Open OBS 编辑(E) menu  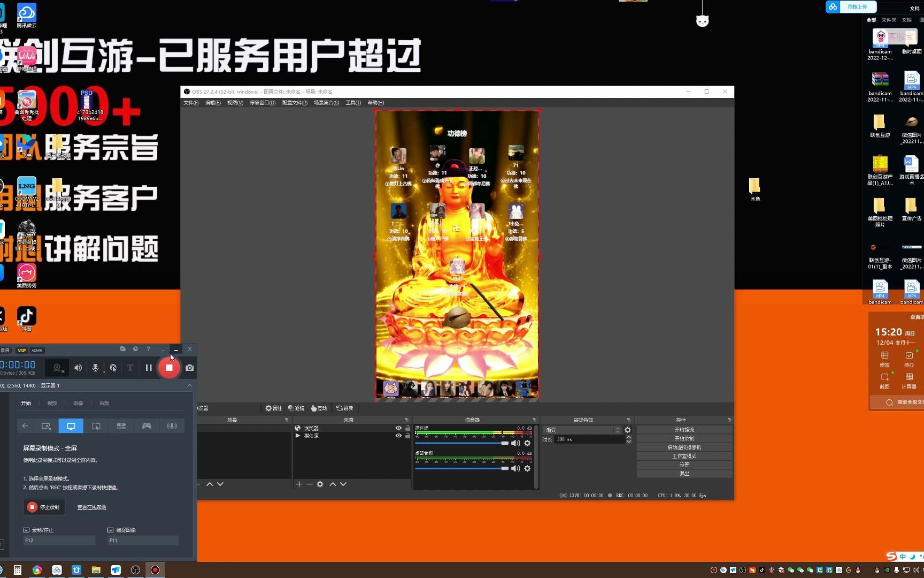tap(213, 103)
